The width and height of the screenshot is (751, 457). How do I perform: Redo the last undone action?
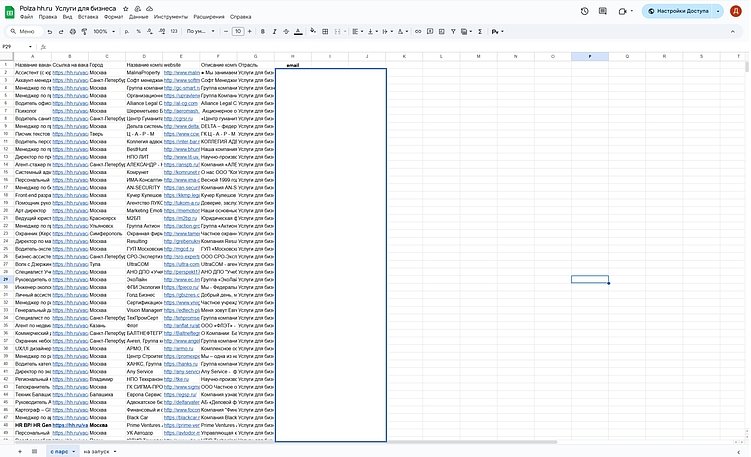[x=61, y=32]
